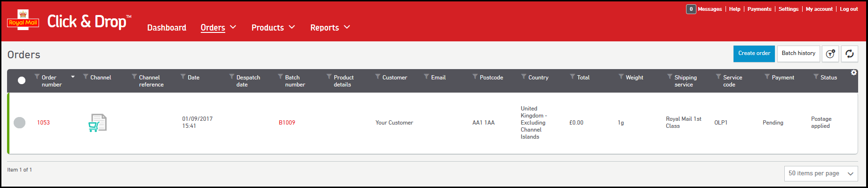Go to the Dashboard tab
868x188 pixels.
click(x=166, y=28)
